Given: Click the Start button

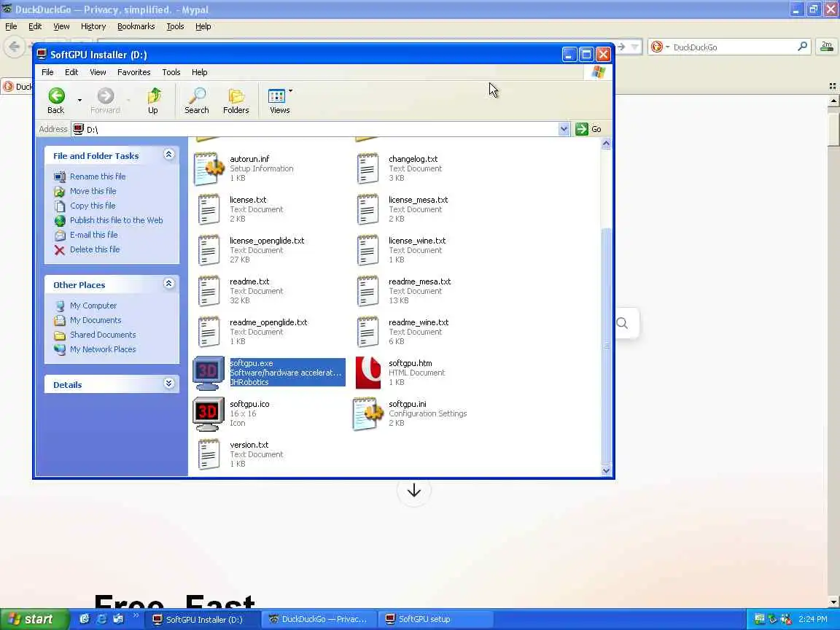Looking at the screenshot, I should 34,619.
